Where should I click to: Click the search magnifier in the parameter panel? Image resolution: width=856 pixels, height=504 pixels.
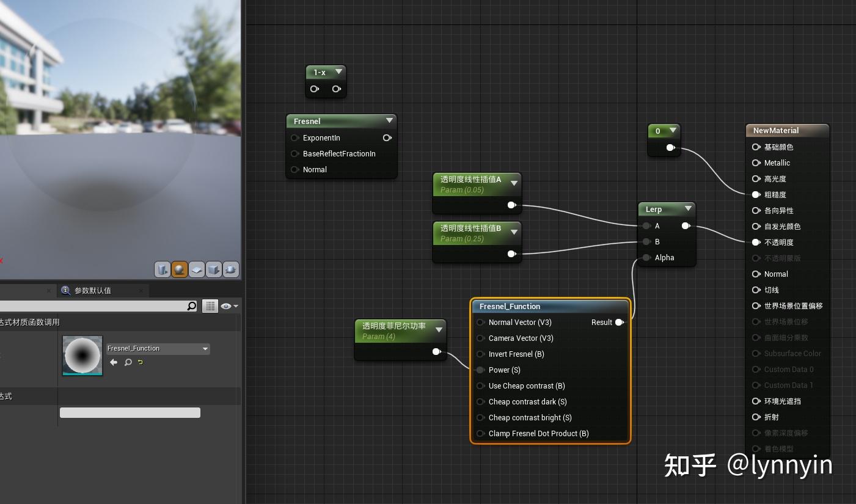tap(191, 306)
